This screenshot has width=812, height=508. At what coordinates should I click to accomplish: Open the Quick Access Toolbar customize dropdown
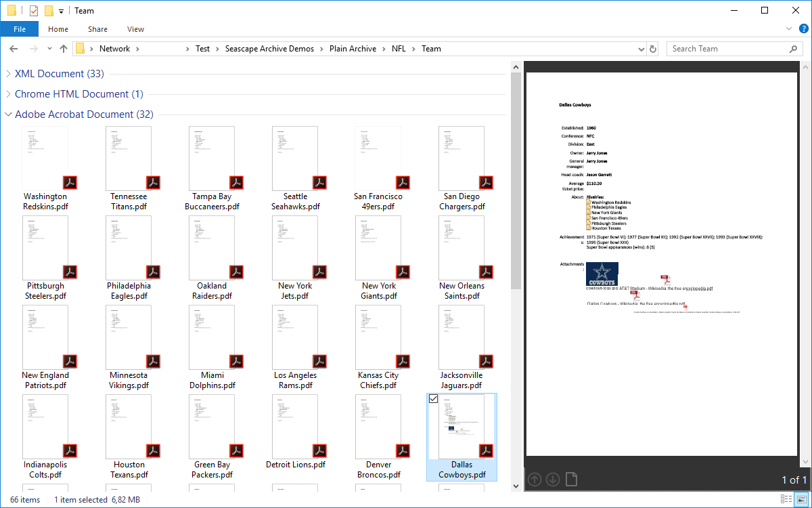(61, 11)
